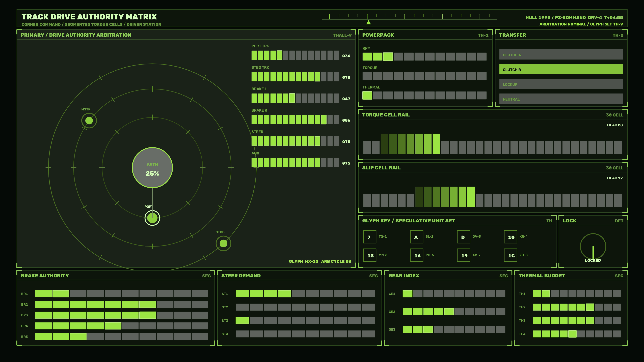Click the TH4 thermal budget row
This screenshot has height=362, width=644.
(x=577, y=334)
